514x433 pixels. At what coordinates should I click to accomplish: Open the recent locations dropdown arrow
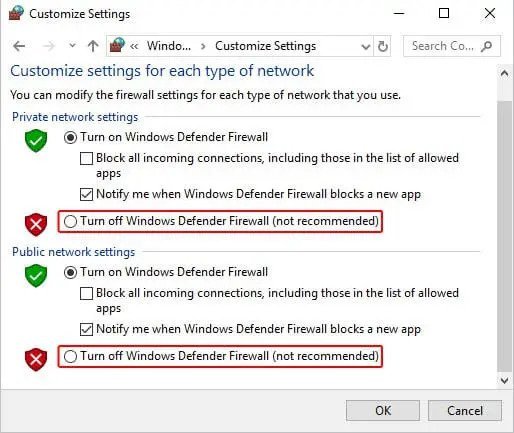[x=72, y=45]
